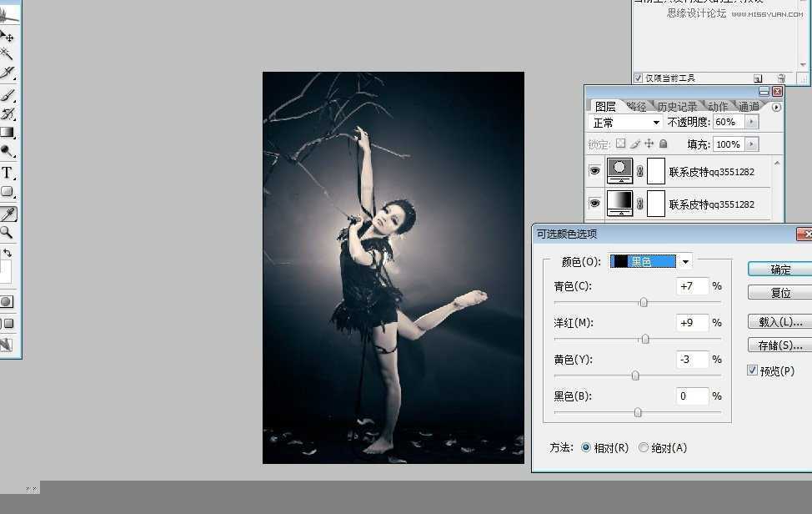Click the 洋红(M) magenta slider handle
The height and width of the screenshot is (514, 812).
click(x=644, y=339)
